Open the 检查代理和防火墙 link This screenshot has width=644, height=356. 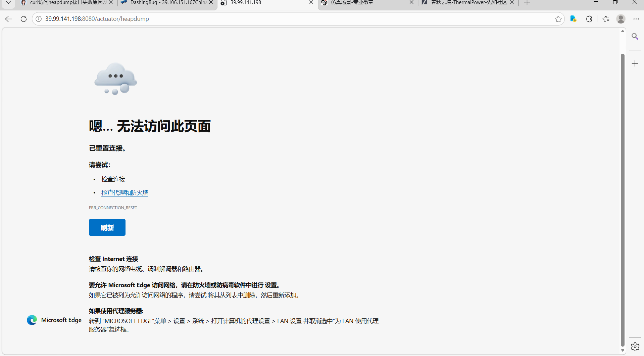pos(125,192)
